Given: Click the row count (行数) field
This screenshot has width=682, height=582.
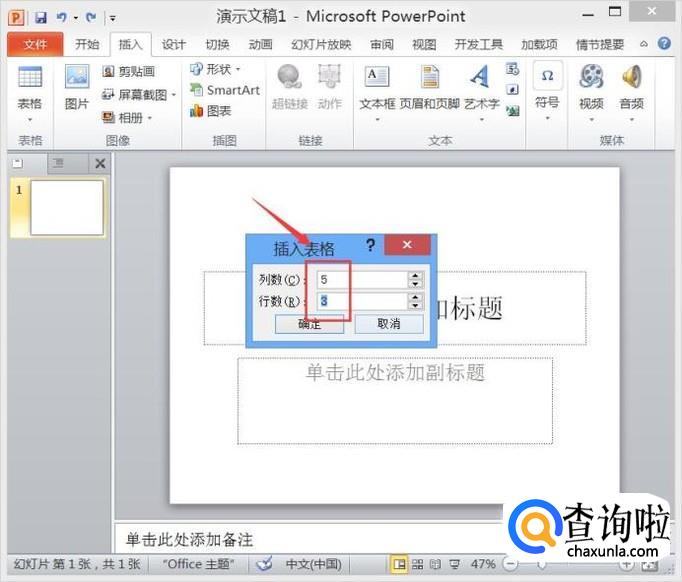Looking at the screenshot, I should pos(360,301).
